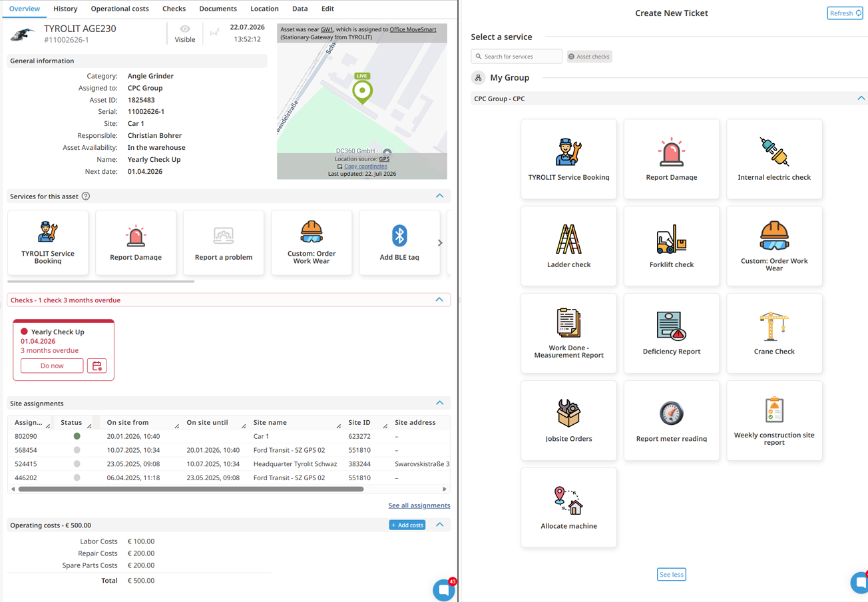This screenshot has height=602, width=868.
Task: Click the Refresh button
Action: click(x=845, y=13)
